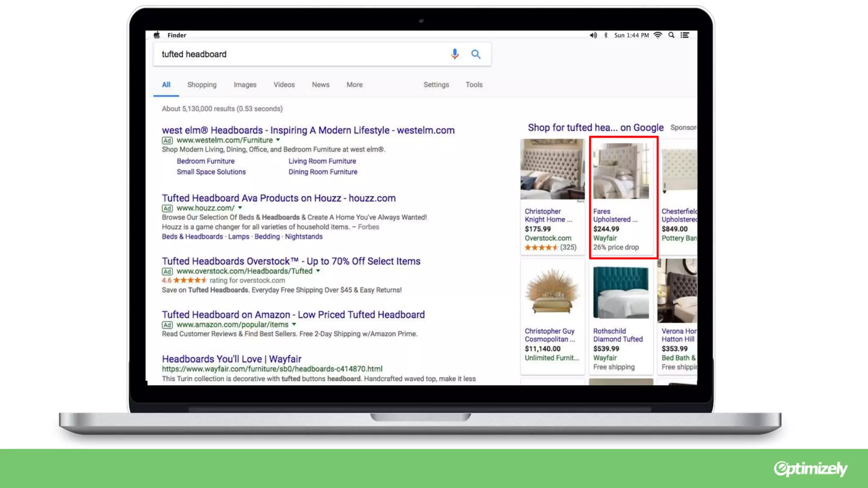Viewport: 868px width, 488px height.
Task: Click the volume speaker icon in menu bar
Action: pyautogui.click(x=593, y=35)
